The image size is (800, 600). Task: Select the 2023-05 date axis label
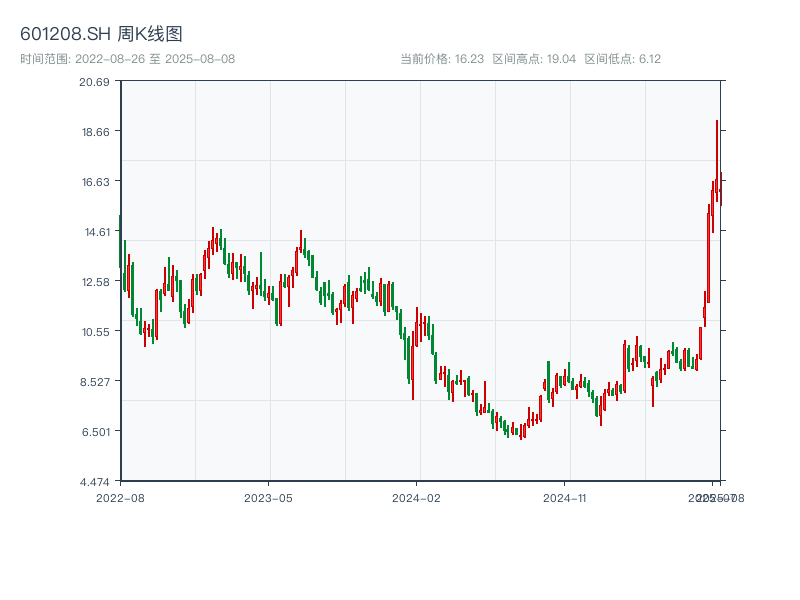pos(269,497)
